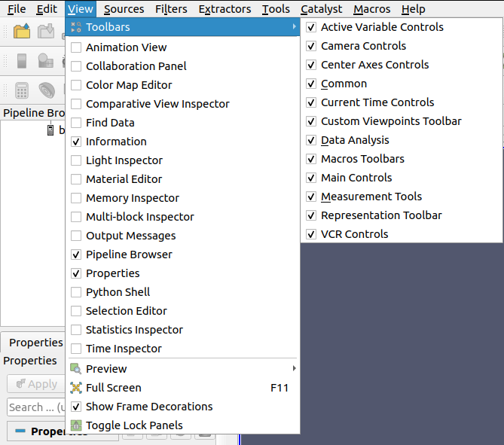Open the Catalyst menu
This screenshot has height=445, width=504.
point(322,9)
